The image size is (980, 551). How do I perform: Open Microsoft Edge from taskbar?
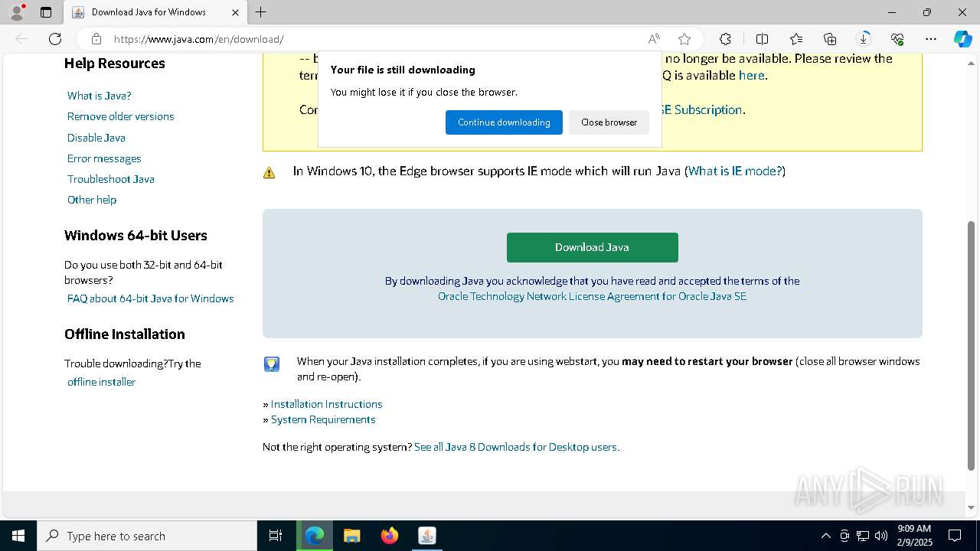point(315,536)
